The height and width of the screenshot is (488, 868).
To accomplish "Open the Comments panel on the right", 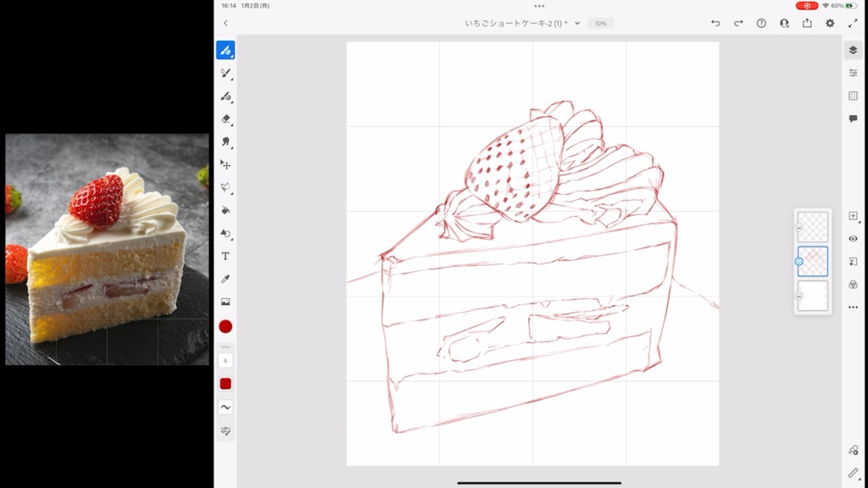I will coord(852,118).
